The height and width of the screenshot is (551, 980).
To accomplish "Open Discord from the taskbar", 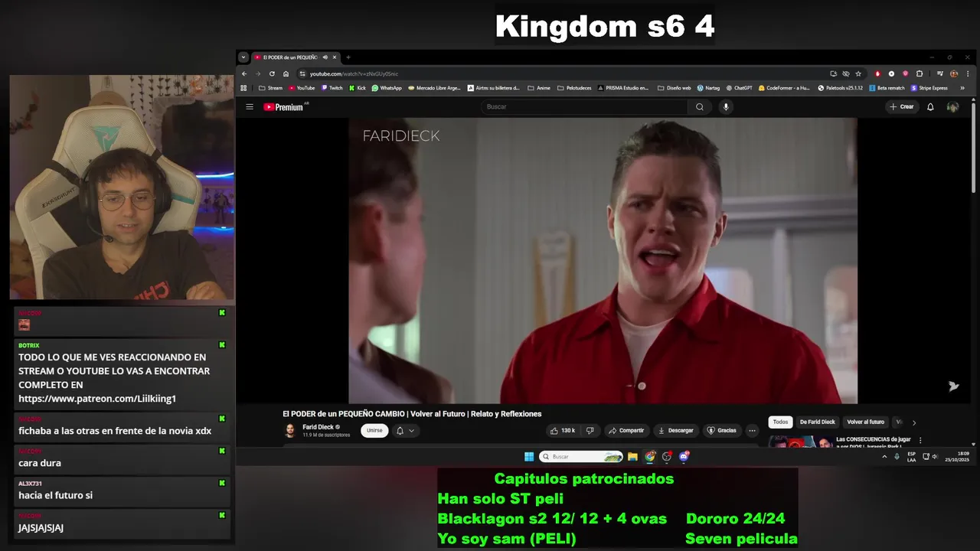I will [x=684, y=457].
